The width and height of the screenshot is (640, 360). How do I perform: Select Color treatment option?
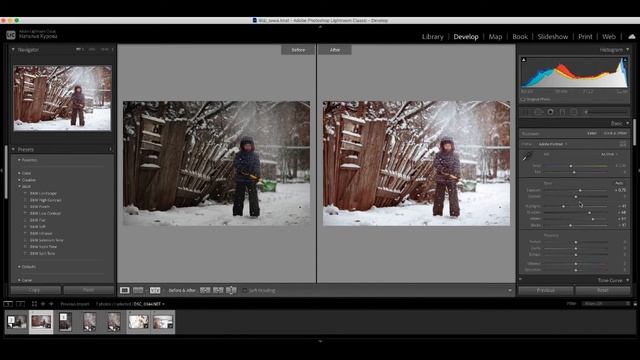click(591, 133)
